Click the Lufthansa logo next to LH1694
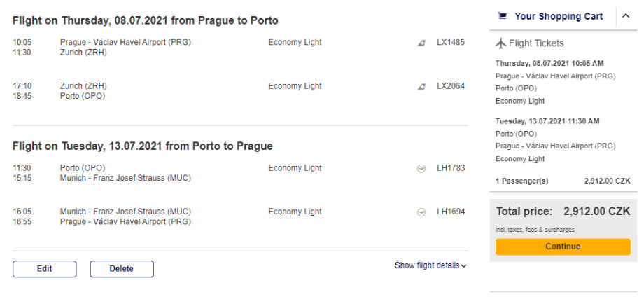644x297 pixels. (421, 212)
